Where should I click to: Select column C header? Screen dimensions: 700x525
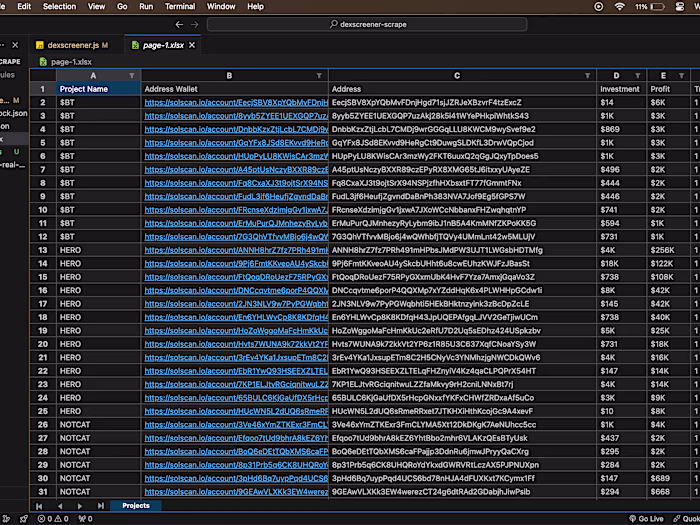[457, 76]
